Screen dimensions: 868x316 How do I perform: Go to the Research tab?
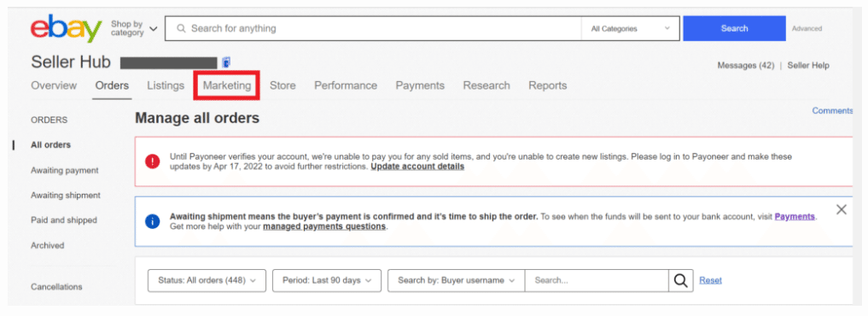point(486,85)
